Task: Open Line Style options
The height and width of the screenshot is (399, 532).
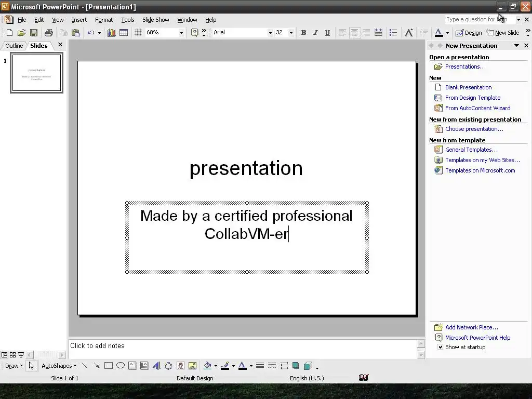Action: click(260, 365)
